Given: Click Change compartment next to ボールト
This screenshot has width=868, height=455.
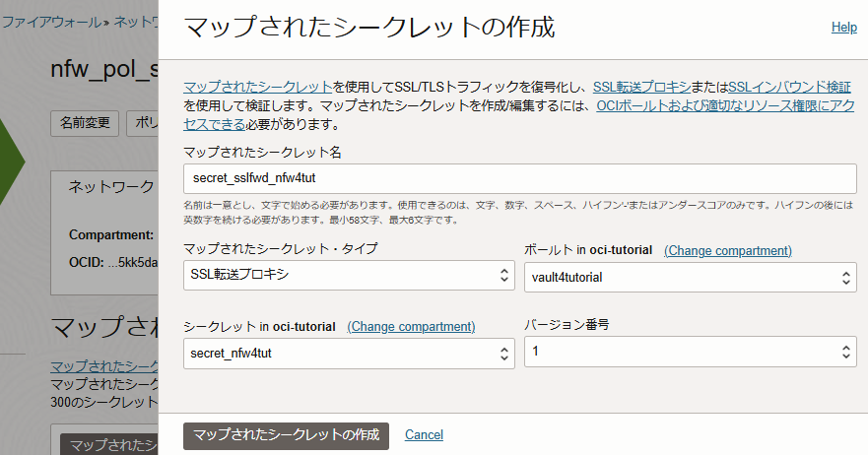Looking at the screenshot, I should [x=727, y=250].
